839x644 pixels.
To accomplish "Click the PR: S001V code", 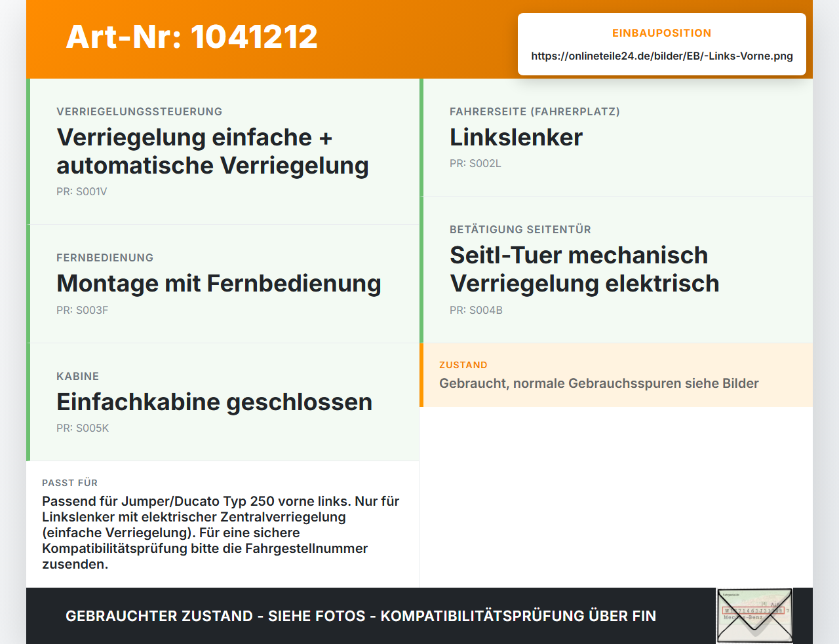I will pos(82,191).
